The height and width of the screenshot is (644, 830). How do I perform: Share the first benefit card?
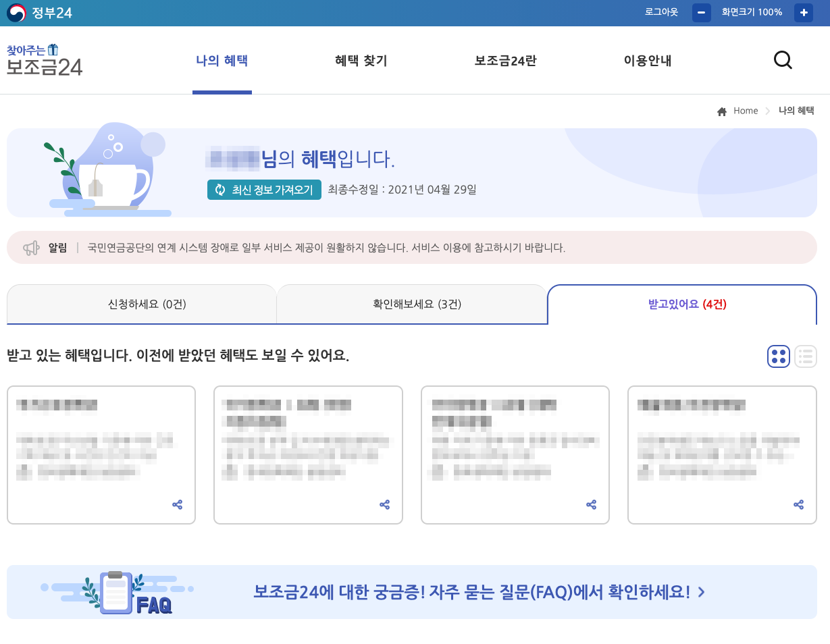(x=177, y=504)
